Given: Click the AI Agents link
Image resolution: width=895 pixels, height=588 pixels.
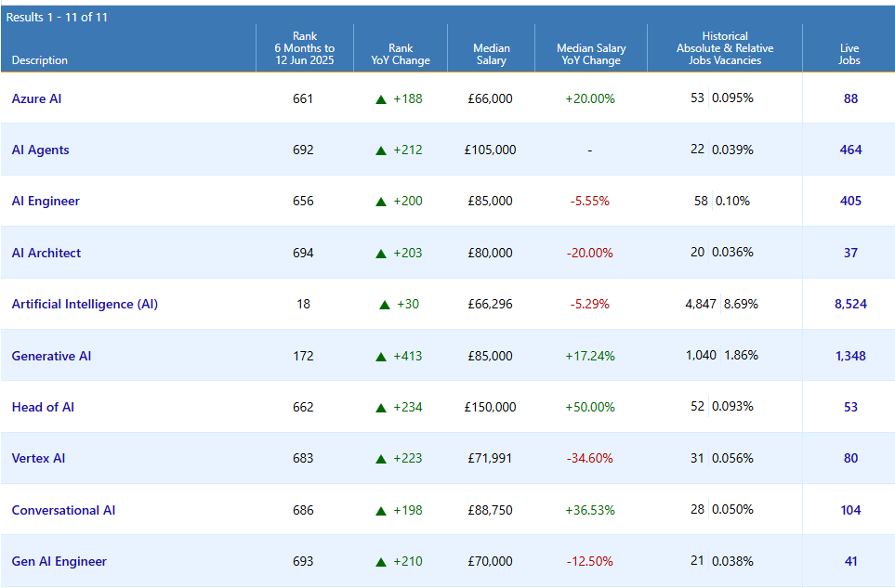Looking at the screenshot, I should 40,150.
